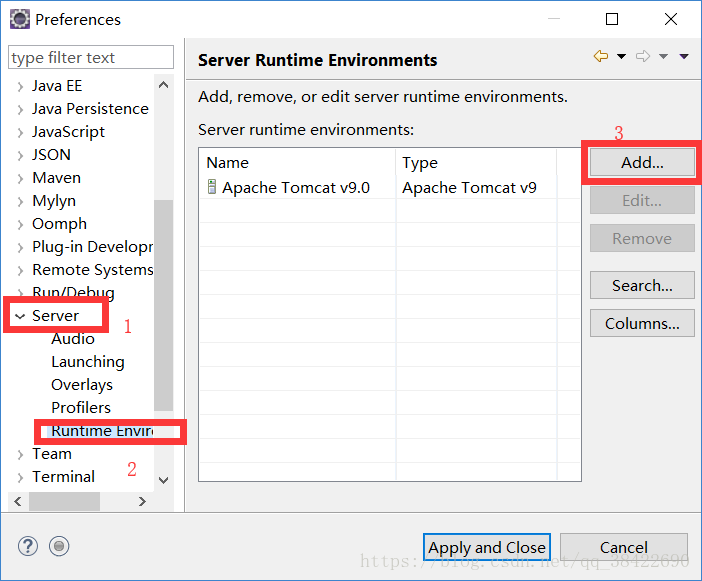Click the Search... button

(642, 285)
